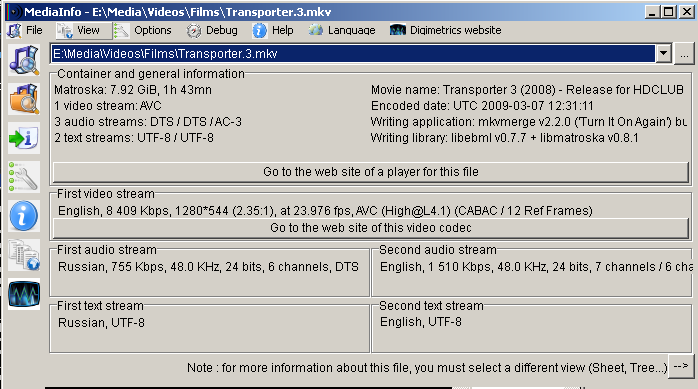698x389 pixels.
Task: Click the blue About info icon
Action: 24,216
